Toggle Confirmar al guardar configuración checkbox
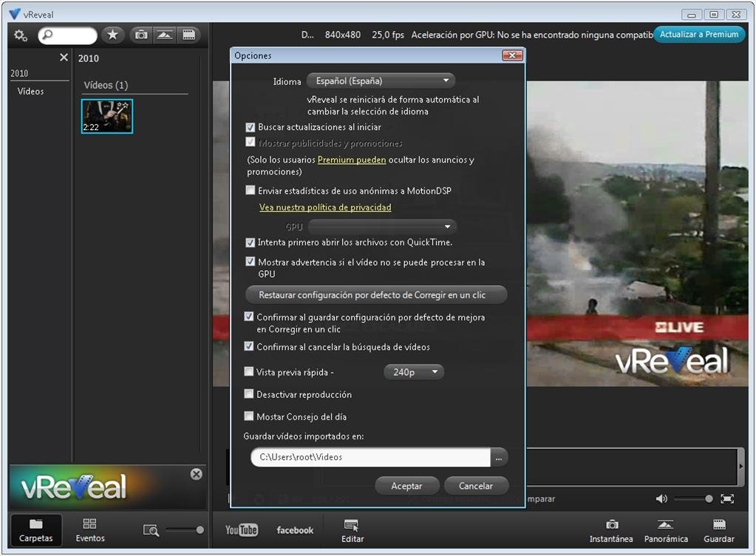The height and width of the screenshot is (556, 756). tap(249, 317)
